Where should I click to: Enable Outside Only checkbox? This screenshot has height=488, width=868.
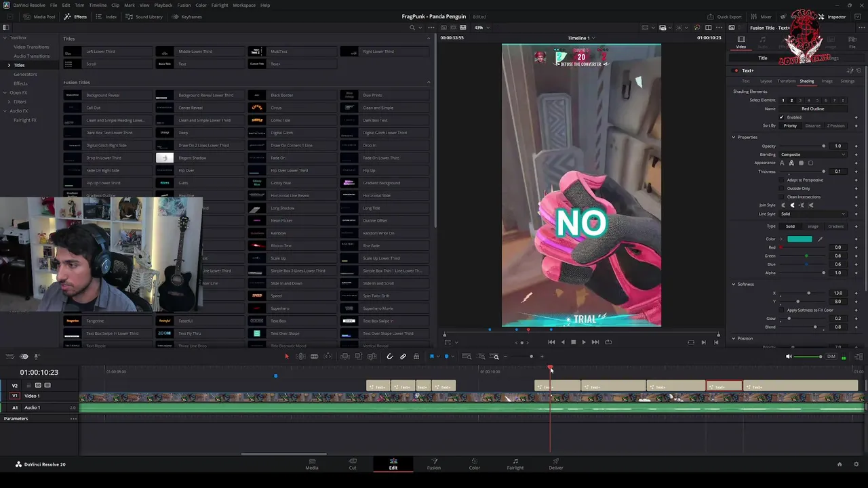781,188
